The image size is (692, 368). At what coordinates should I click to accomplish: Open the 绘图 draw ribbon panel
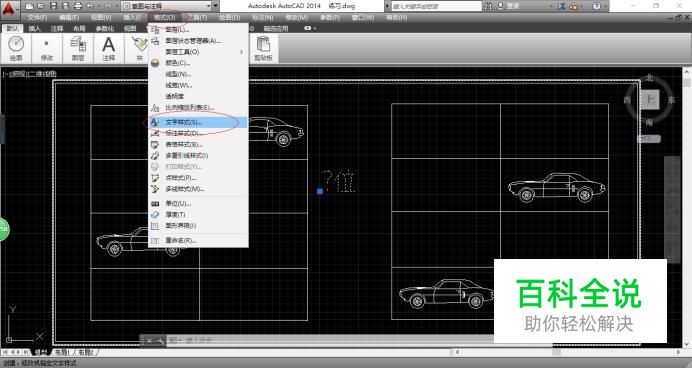[x=16, y=49]
